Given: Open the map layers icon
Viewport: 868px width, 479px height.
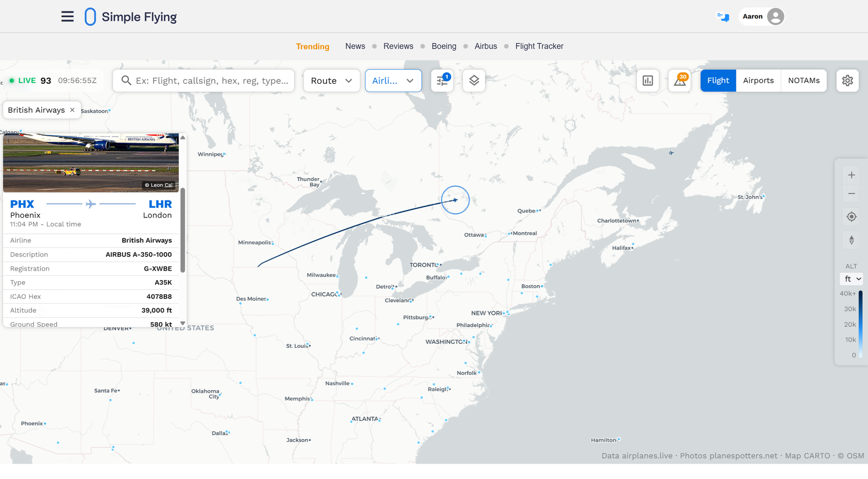Looking at the screenshot, I should coord(474,81).
